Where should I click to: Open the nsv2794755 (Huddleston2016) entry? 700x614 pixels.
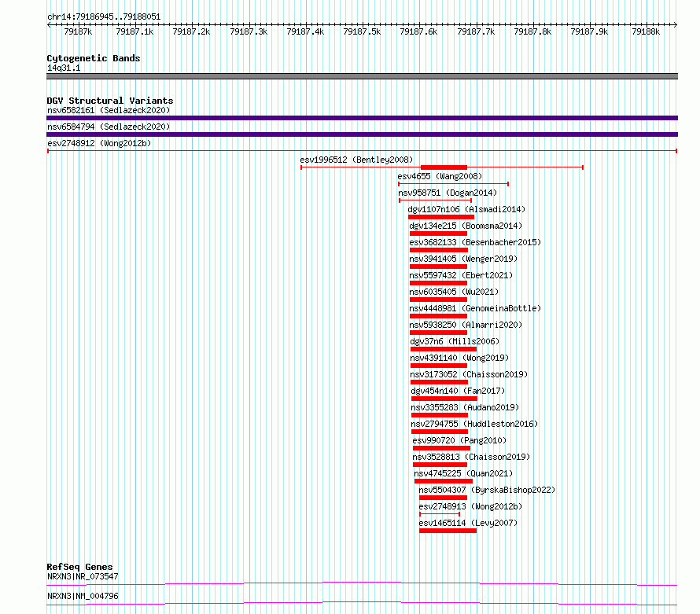[474, 424]
